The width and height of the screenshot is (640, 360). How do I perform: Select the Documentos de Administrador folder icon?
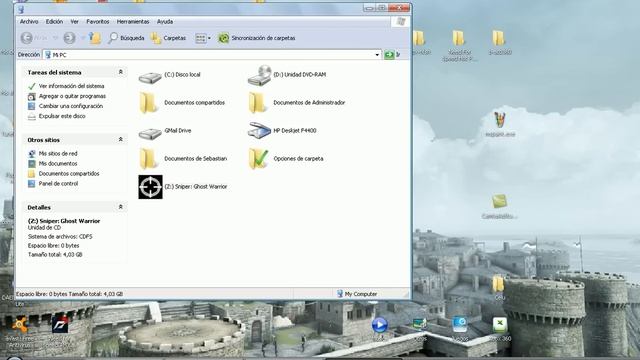pyautogui.click(x=257, y=102)
